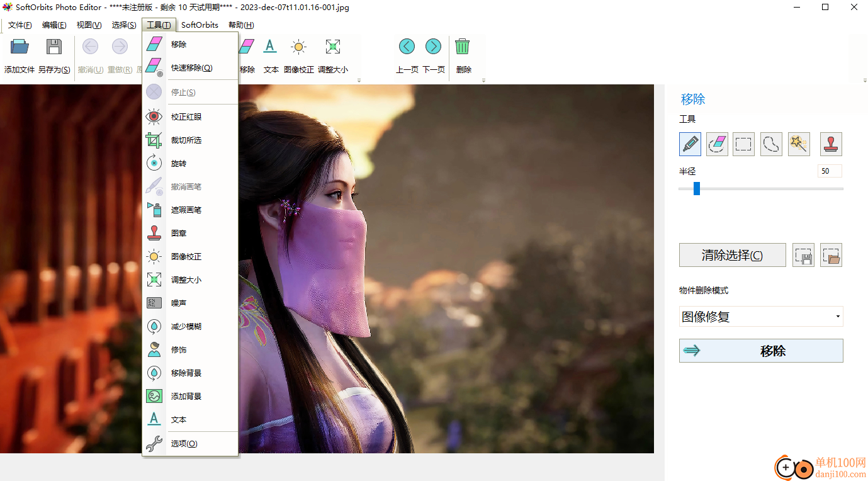The height and width of the screenshot is (481, 868).
Task: Choose 调整大小 in the tools dropdown menu
Action: point(190,280)
